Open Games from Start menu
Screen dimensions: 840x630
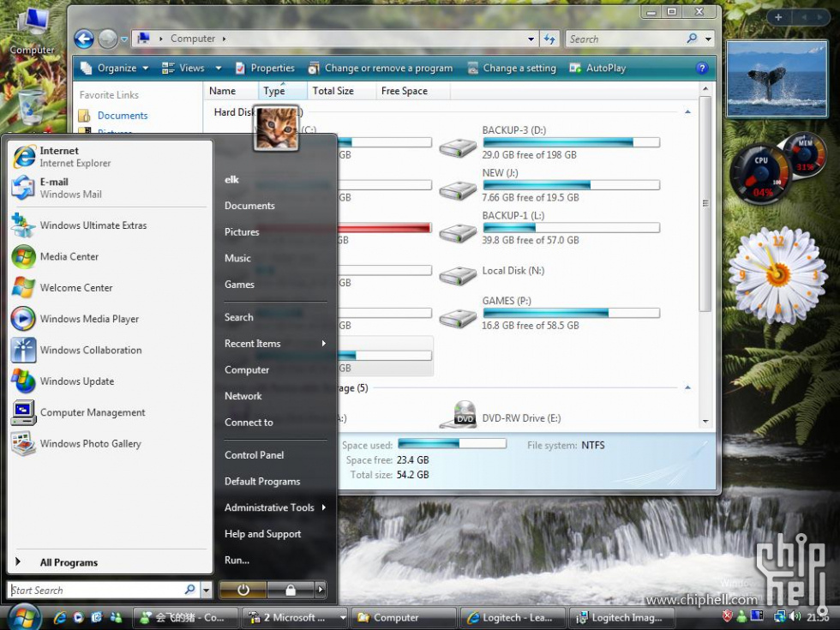[239, 285]
